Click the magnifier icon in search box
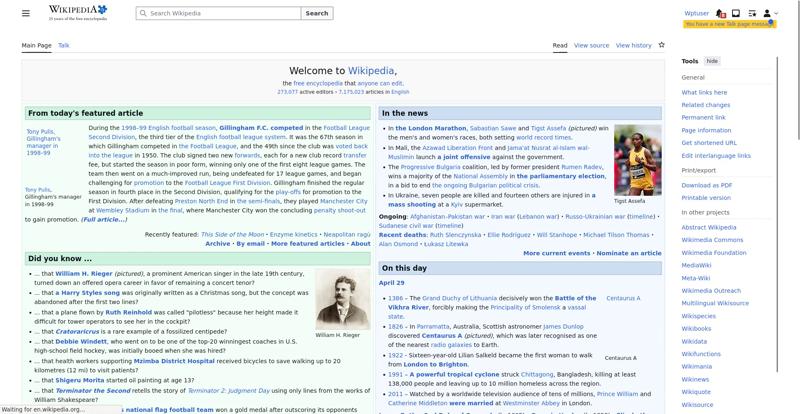 pos(142,14)
